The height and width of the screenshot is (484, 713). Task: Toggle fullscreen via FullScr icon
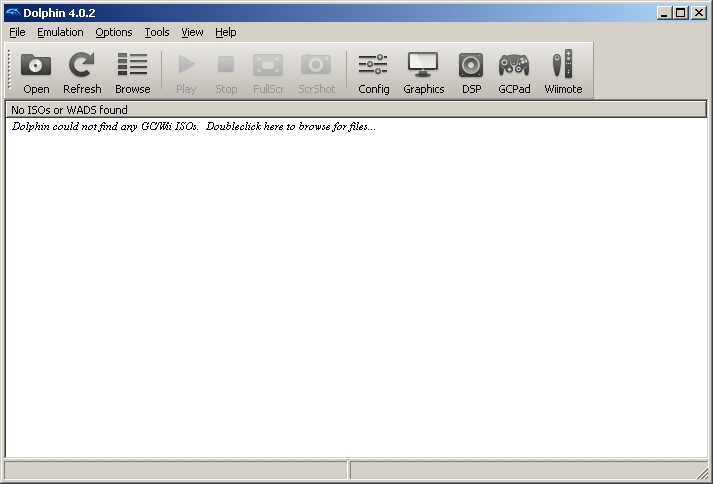[x=268, y=71]
